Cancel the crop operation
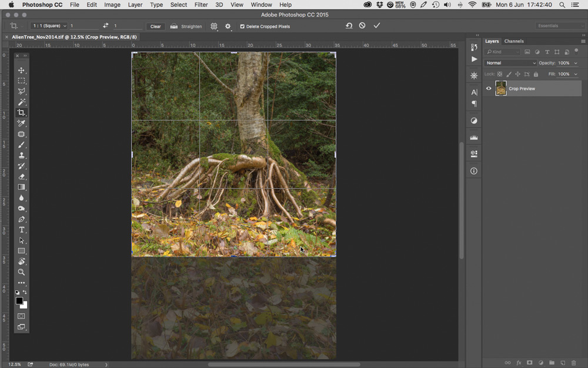The image size is (588, 368). click(x=362, y=26)
